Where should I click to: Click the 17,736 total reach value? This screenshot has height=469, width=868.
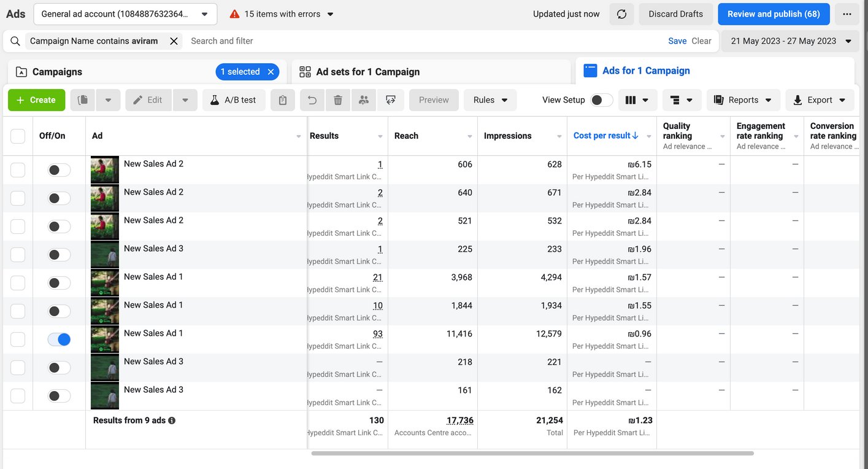click(460, 421)
